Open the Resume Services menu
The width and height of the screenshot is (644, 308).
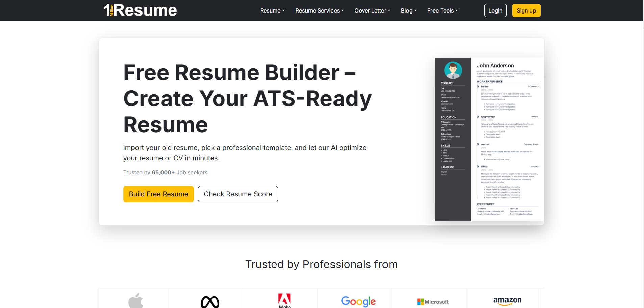[319, 10]
